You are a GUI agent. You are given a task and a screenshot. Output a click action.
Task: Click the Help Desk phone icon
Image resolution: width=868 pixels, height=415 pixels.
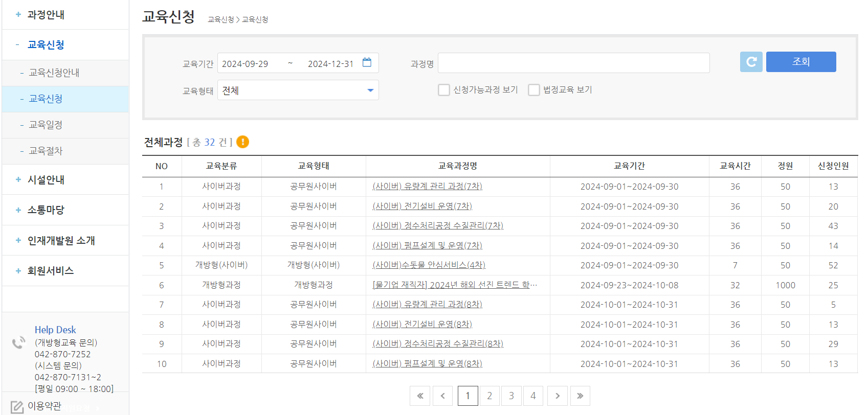click(19, 342)
